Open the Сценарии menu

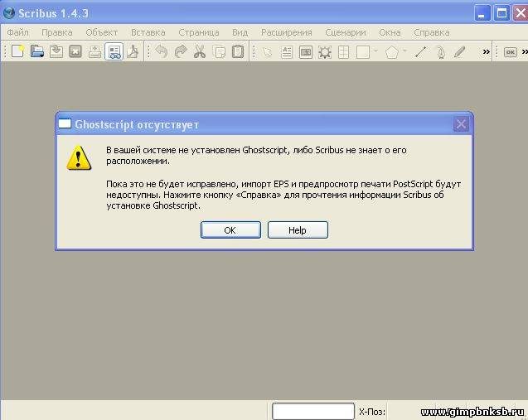pos(346,32)
